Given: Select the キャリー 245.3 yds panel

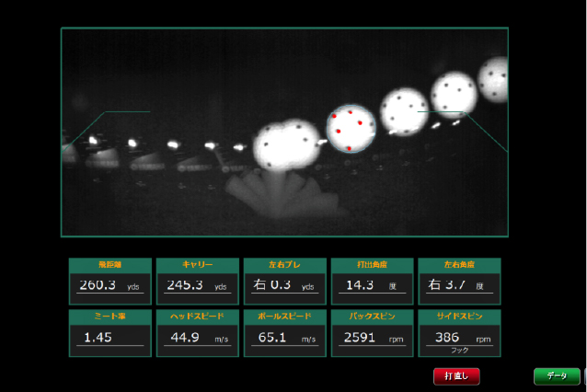Looking at the screenshot, I should (197, 281).
